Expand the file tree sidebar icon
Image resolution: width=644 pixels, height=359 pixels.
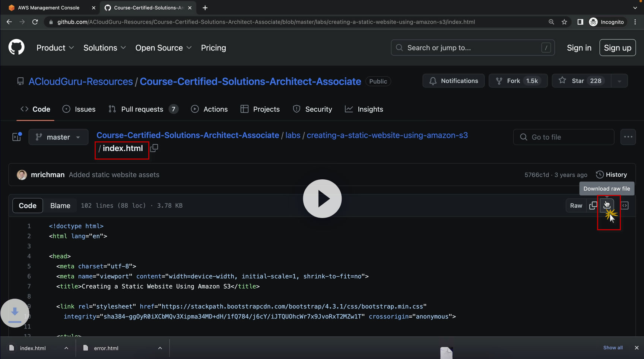click(17, 137)
